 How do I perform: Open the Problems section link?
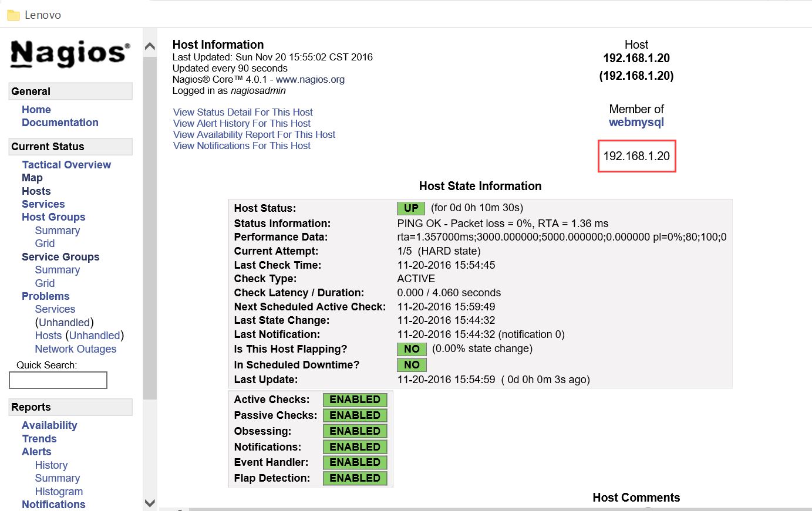tap(46, 296)
